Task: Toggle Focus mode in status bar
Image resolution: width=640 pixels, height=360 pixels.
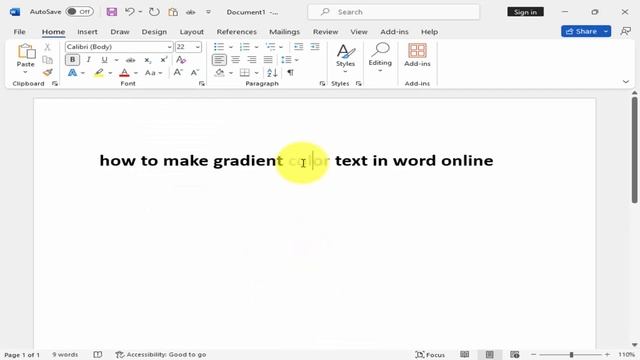Action: tap(430, 354)
